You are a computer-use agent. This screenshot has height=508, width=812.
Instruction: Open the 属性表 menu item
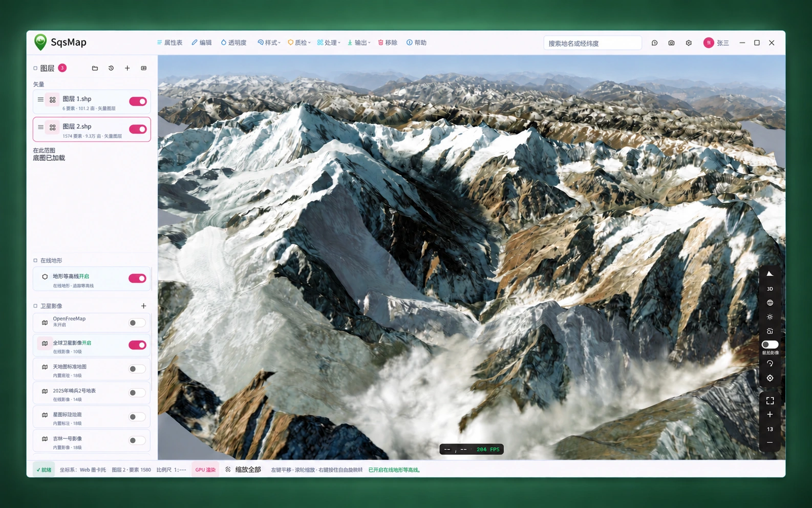(x=169, y=43)
